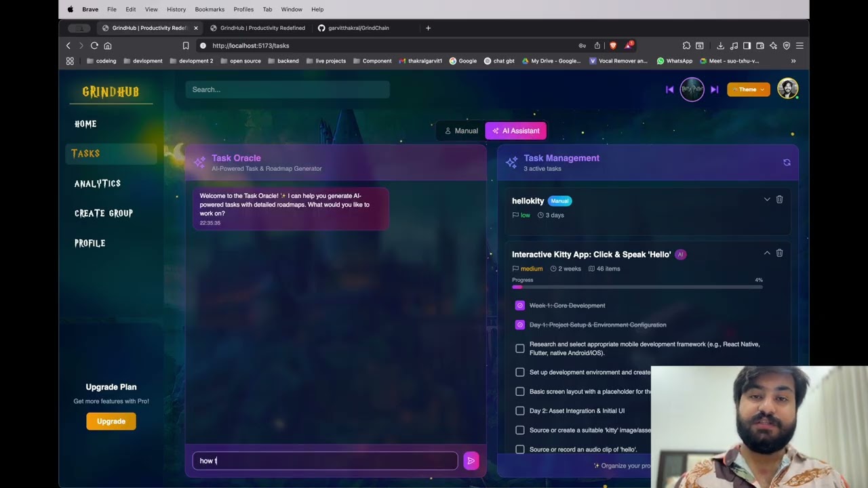Click the chat message input box
The height and width of the screenshot is (488, 868).
click(325, 461)
